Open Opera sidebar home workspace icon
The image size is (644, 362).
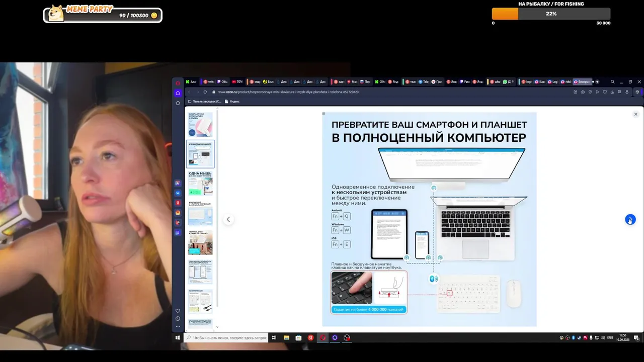(x=178, y=93)
